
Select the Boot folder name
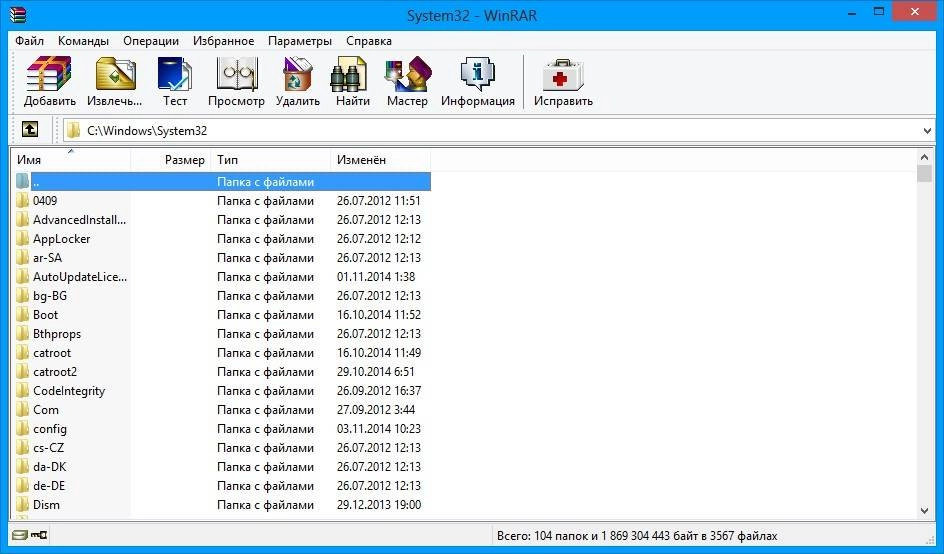click(x=46, y=314)
